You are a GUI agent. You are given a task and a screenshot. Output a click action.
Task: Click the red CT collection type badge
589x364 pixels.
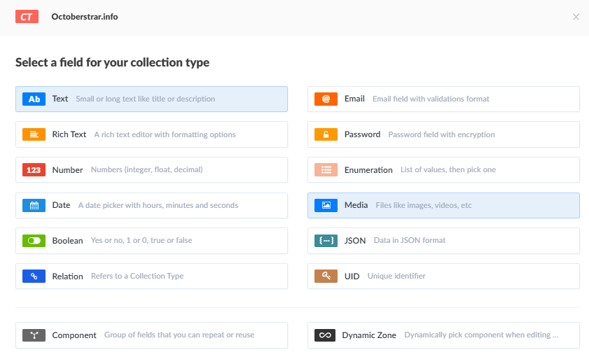point(27,17)
